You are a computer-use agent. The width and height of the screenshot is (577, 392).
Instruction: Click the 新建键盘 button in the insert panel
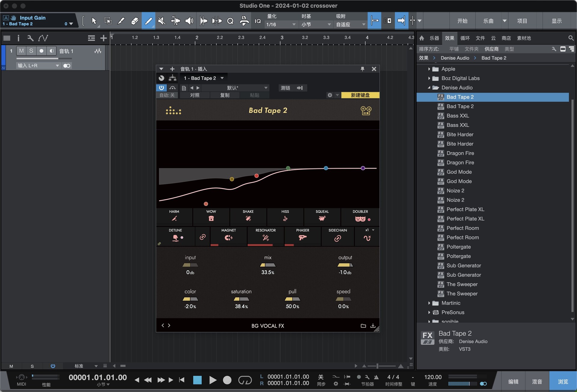coord(360,95)
